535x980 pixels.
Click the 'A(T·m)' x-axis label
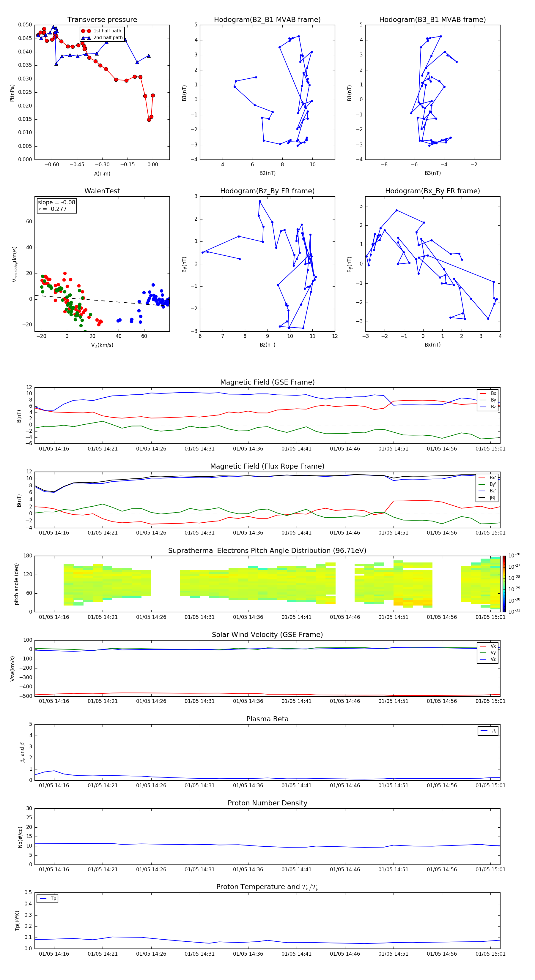102,174
